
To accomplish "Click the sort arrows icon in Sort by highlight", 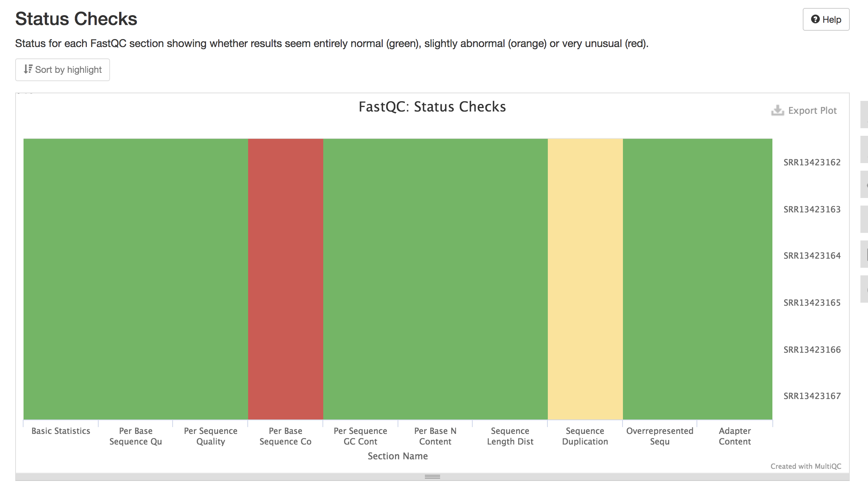I will coord(28,69).
